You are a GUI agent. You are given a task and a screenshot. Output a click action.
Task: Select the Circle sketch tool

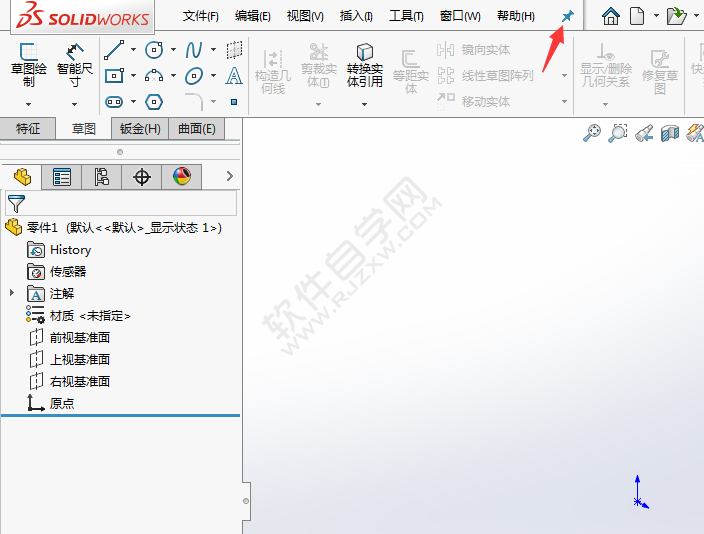(154, 50)
